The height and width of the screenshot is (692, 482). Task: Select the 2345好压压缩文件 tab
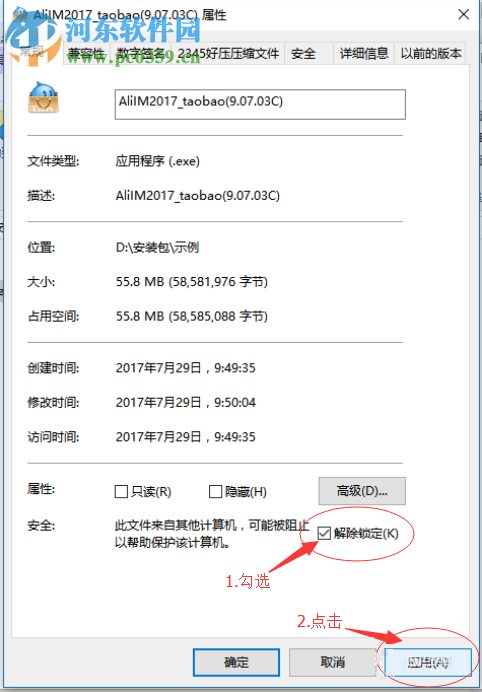tap(229, 54)
